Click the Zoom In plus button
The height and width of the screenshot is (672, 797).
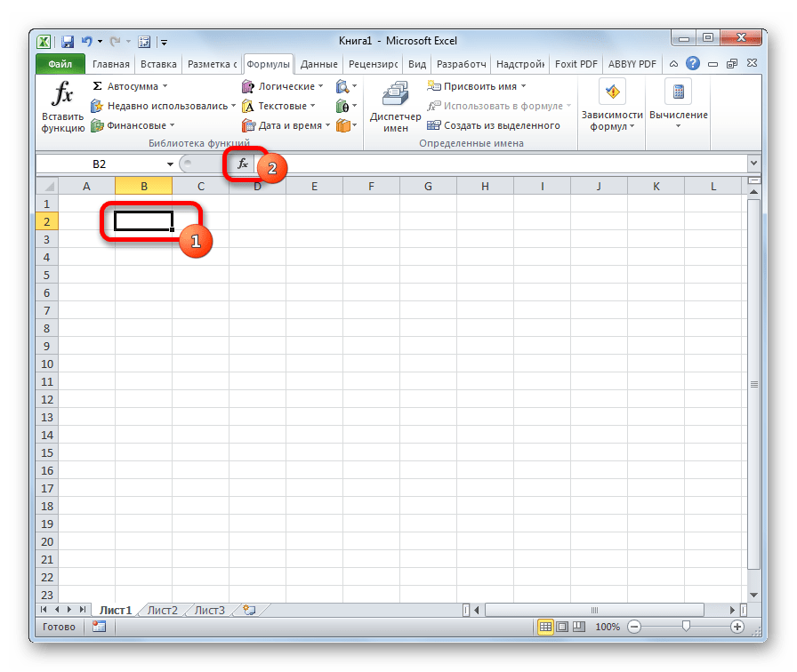click(737, 627)
